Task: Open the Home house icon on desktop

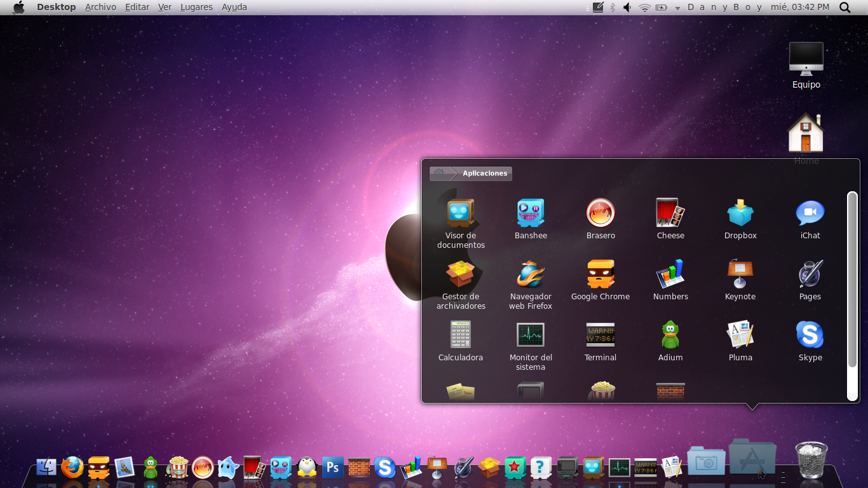Action: point(806,139)
